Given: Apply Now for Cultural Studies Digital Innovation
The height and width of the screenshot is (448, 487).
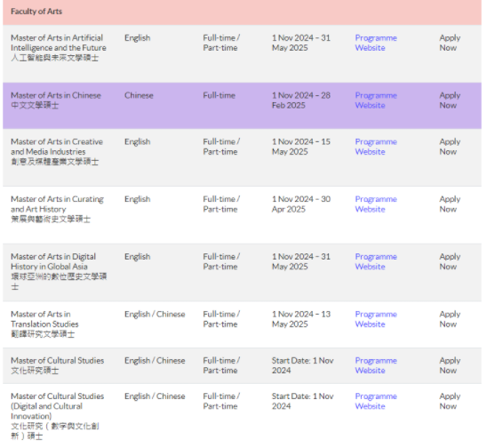Looking at the screenshot, I should point(450,401).
